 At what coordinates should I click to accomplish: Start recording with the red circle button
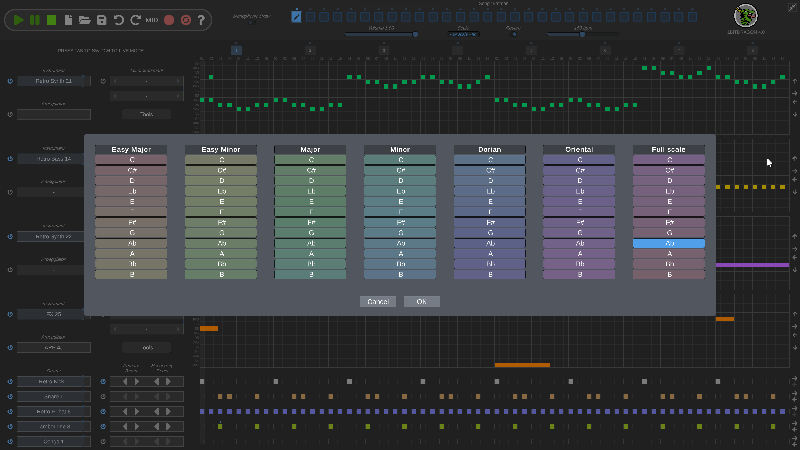168,19
